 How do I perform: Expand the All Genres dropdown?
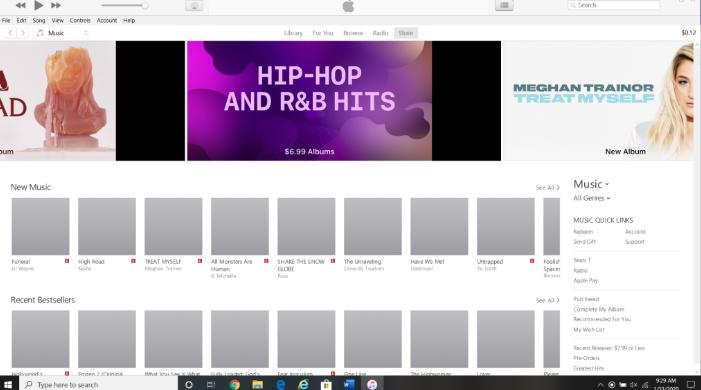coord(591,198)
